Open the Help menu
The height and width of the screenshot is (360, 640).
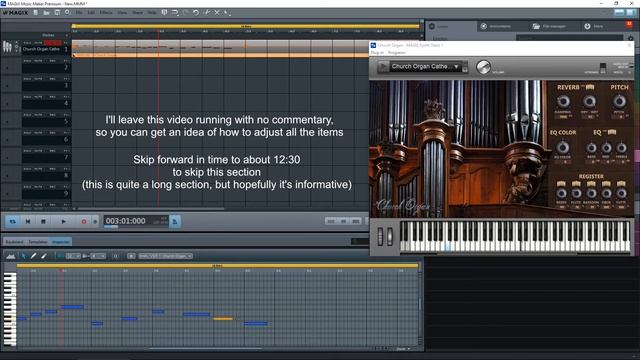(152, 13)
